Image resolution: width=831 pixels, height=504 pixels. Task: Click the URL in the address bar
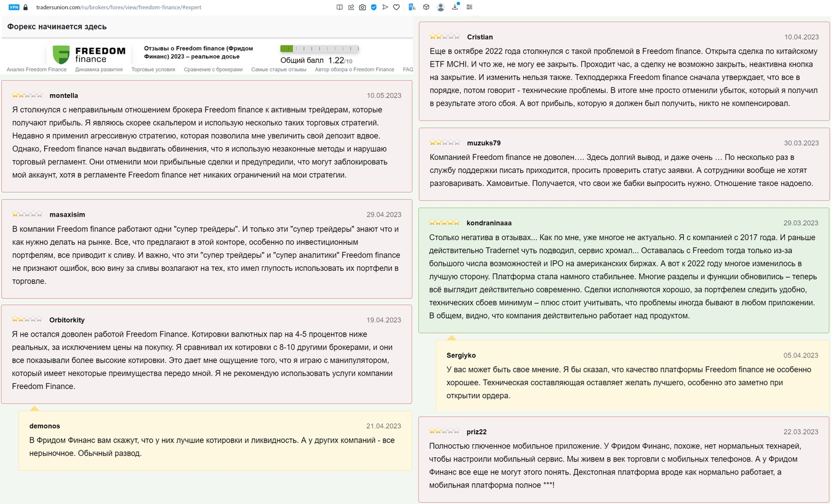coord(119,7)
